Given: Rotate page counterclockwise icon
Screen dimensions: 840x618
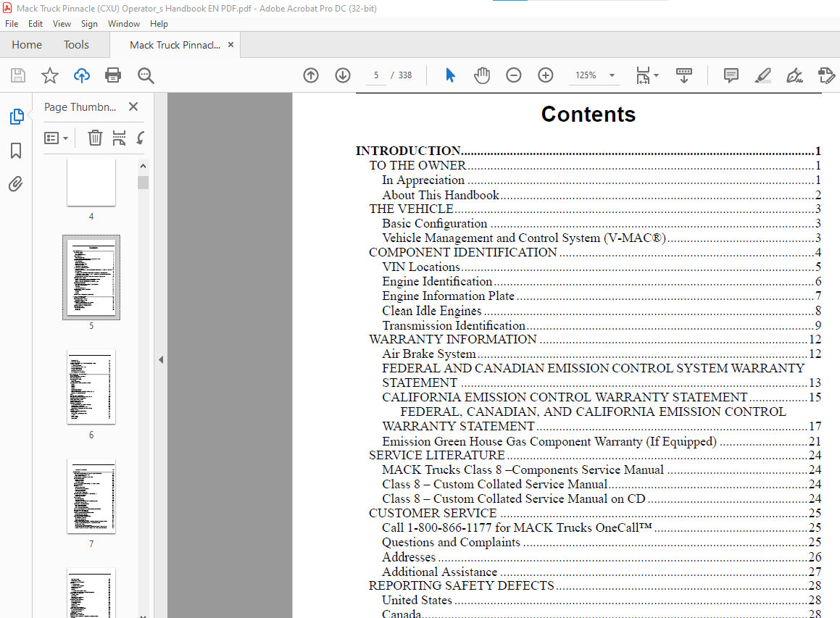Looking at the screenshot, I should click(141, 138).
